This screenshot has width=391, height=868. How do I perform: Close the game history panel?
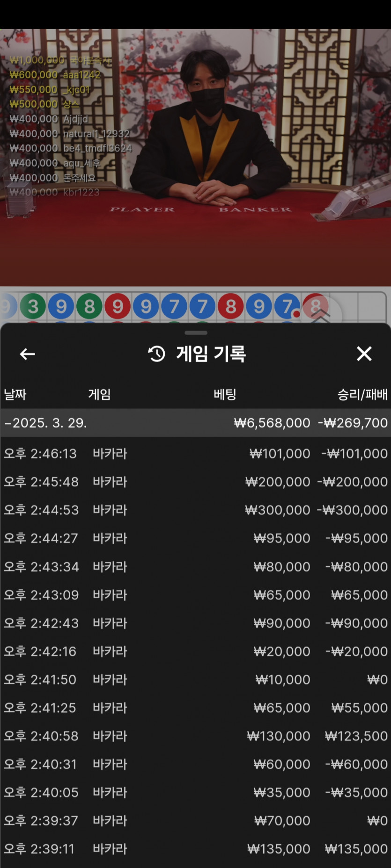(x=364, y=354)
